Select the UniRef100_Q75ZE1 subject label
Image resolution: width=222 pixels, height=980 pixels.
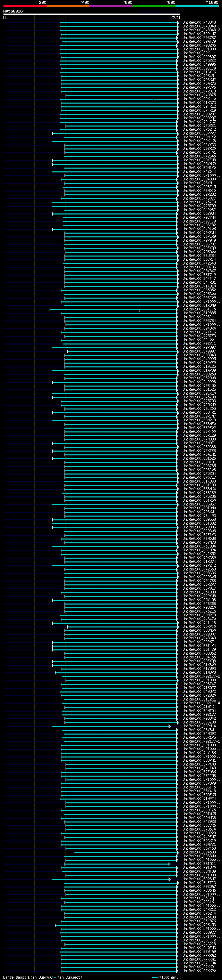coord(199,125)
